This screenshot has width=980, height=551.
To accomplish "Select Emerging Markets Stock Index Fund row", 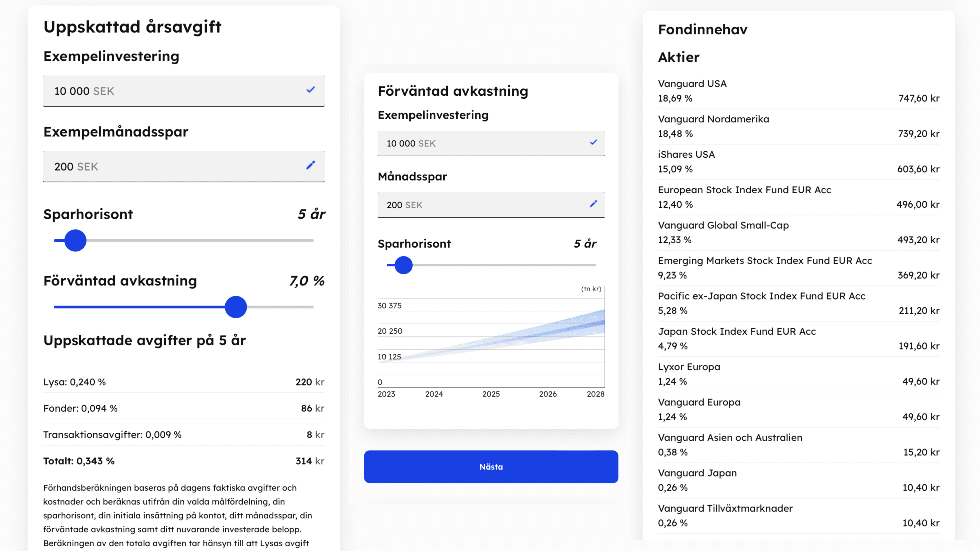I will (x=798, y=268).
